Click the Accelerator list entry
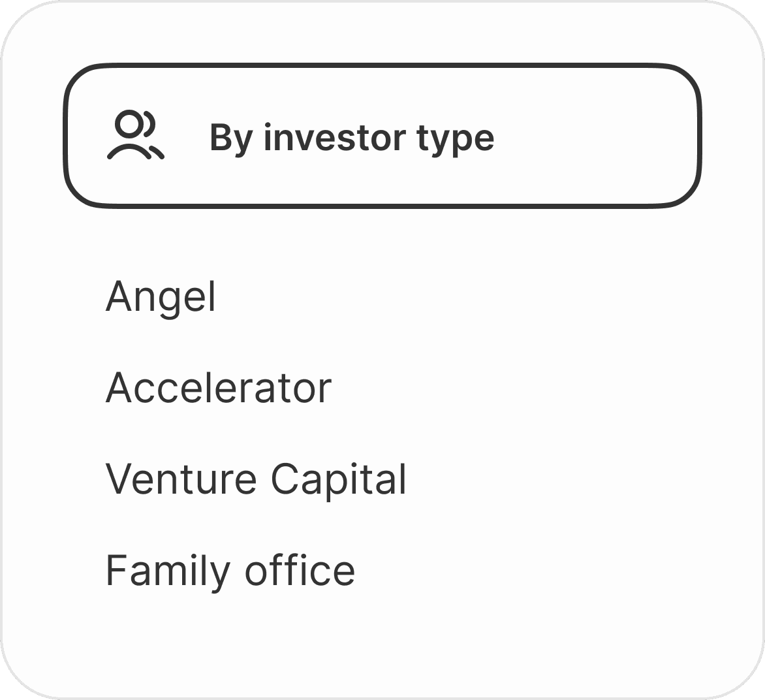This screenshot has width=765, height=700. click(218, 388)
